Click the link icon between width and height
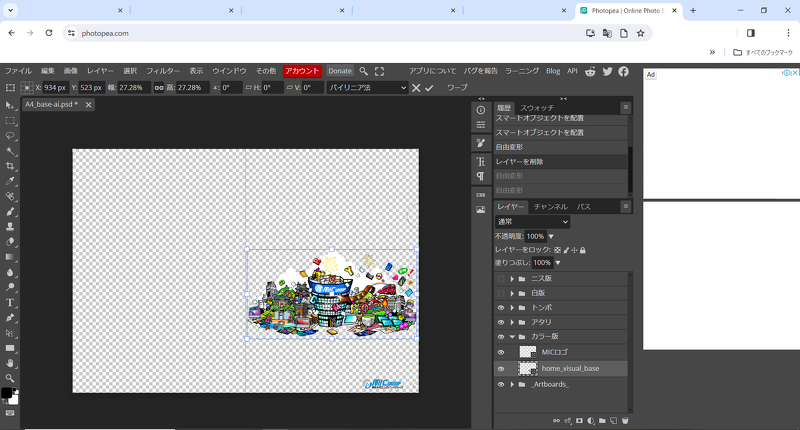Screen dimensions: 800x430 click(x=158, y=88)
